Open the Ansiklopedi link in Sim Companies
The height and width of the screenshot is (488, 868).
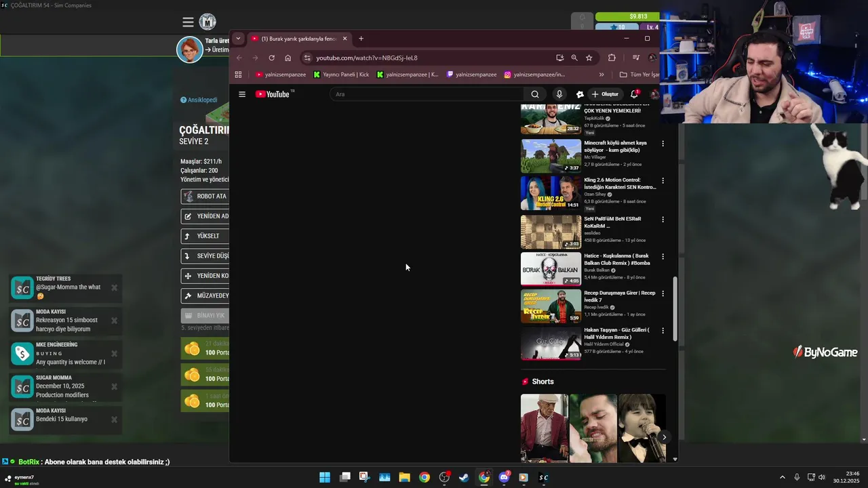pyautogui.click(x=199, y=100)
